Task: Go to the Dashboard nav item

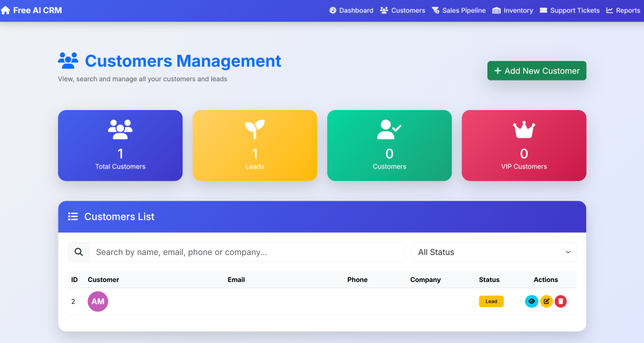Action: coord(351,10)
